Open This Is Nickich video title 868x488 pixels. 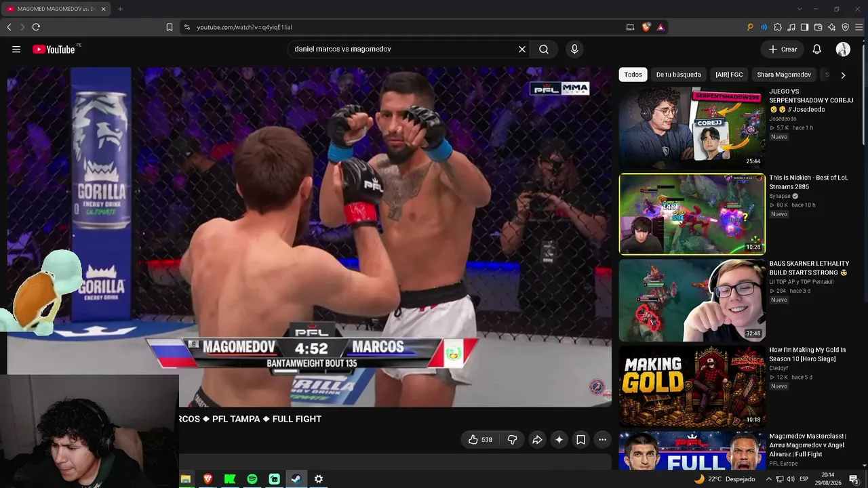pos(808,182)
